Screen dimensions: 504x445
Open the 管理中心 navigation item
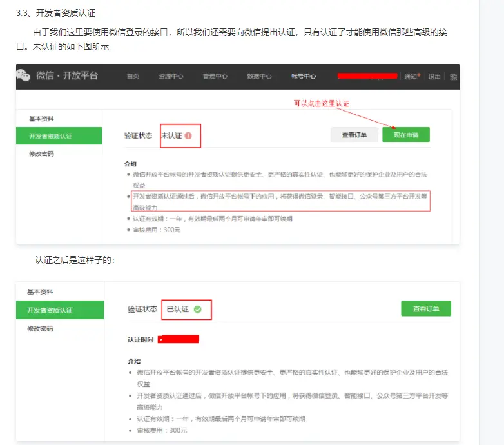point(215,76)
